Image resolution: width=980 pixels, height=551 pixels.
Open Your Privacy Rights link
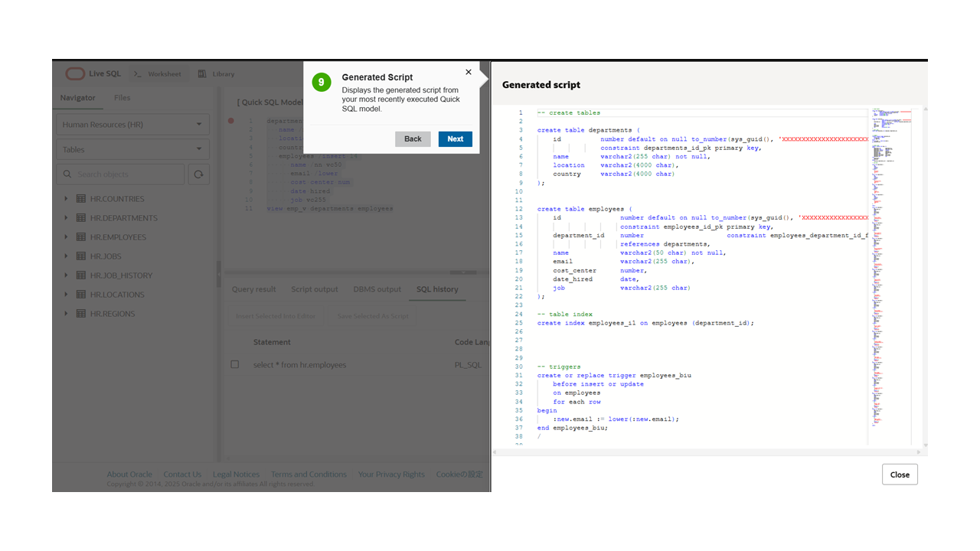coord(391,474)
